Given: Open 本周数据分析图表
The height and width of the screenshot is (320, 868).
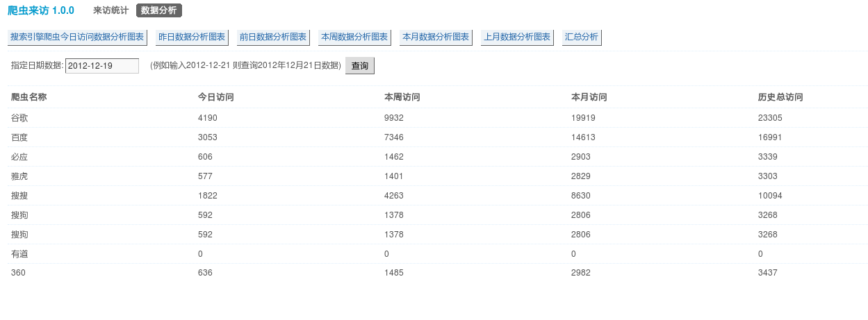Looking at the screenshot, I should [x=354, y=37].
